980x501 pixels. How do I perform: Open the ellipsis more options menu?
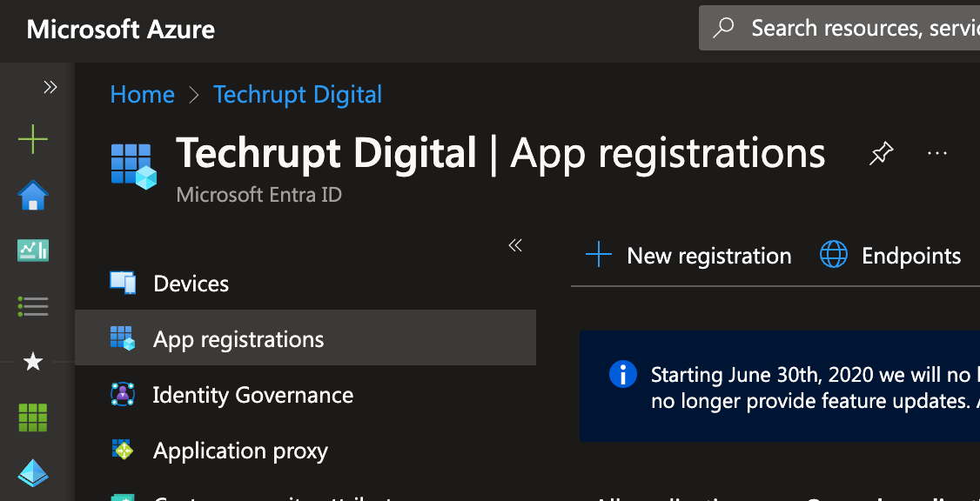click(936, 154)
